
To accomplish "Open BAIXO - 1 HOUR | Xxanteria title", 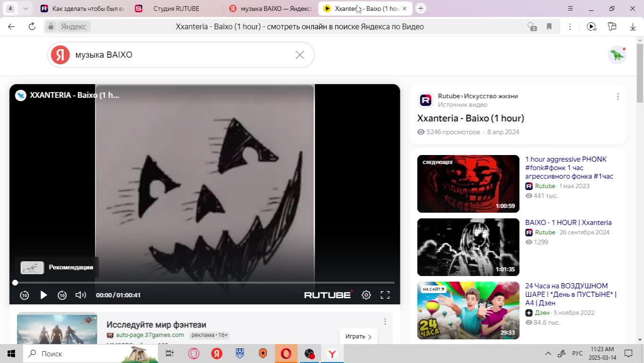I will [x=568, y=223].
